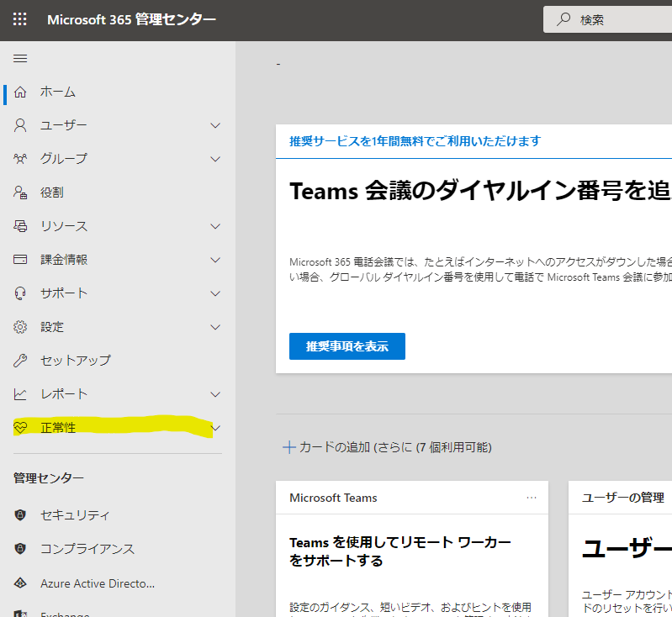Expand the 設定 submenu chevron
Screen dimensions: 672x617
point(215,327)
